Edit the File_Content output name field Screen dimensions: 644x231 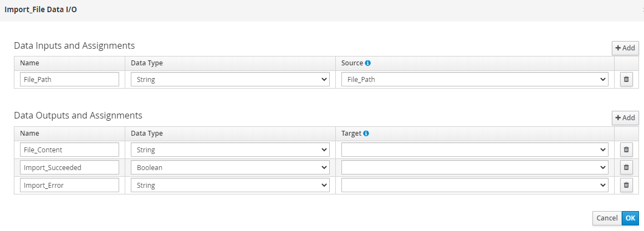tap(69, 150)
